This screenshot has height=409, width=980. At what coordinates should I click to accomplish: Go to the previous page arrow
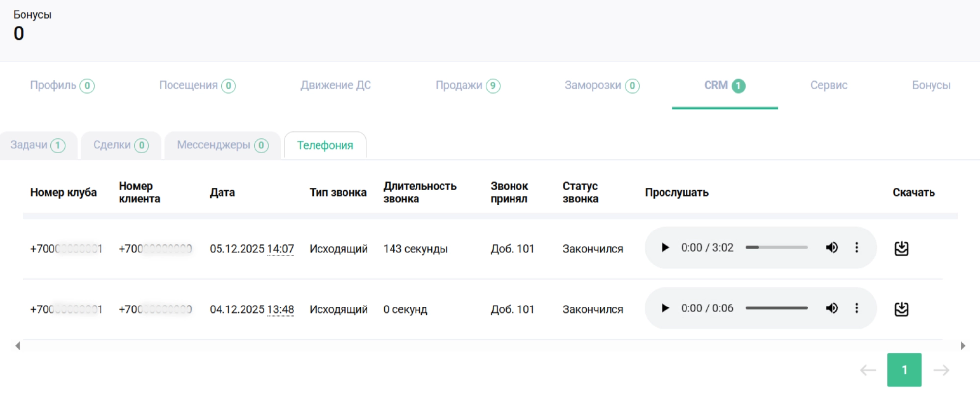pos(868,370)
